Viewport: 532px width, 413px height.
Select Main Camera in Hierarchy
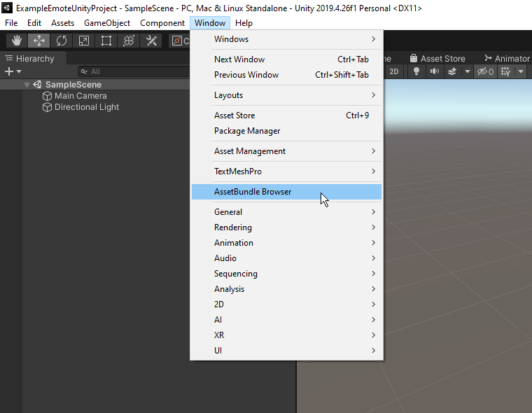coord(80,96)
